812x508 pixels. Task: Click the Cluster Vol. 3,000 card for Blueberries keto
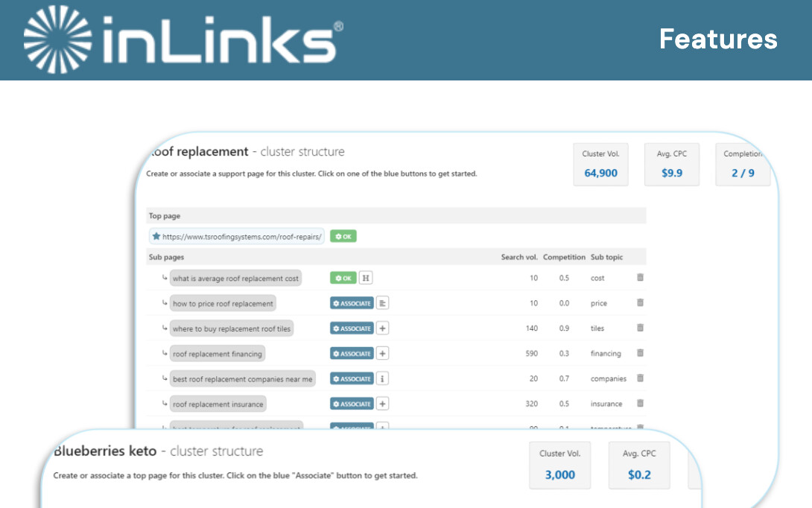pos(559,465)
